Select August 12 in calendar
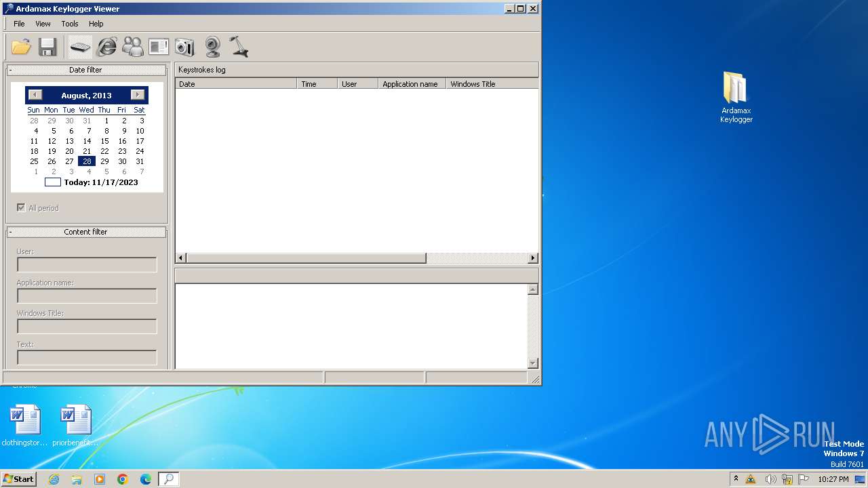The height and width of the screenshot is (488, 868). (52, 141)
